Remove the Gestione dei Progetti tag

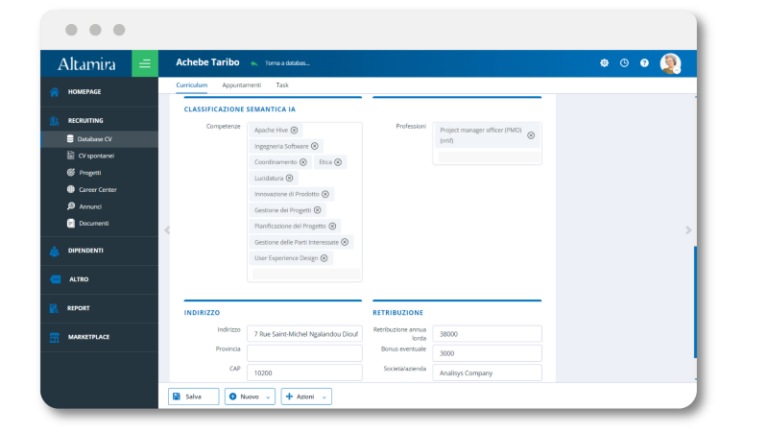click(317, 210)
